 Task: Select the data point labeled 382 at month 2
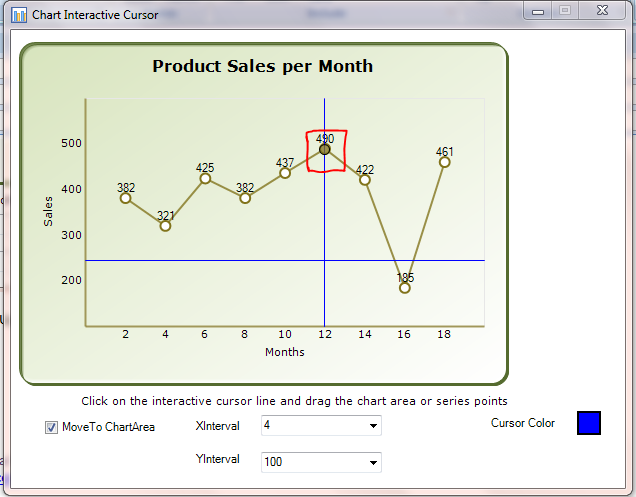[x=125, y=198]
